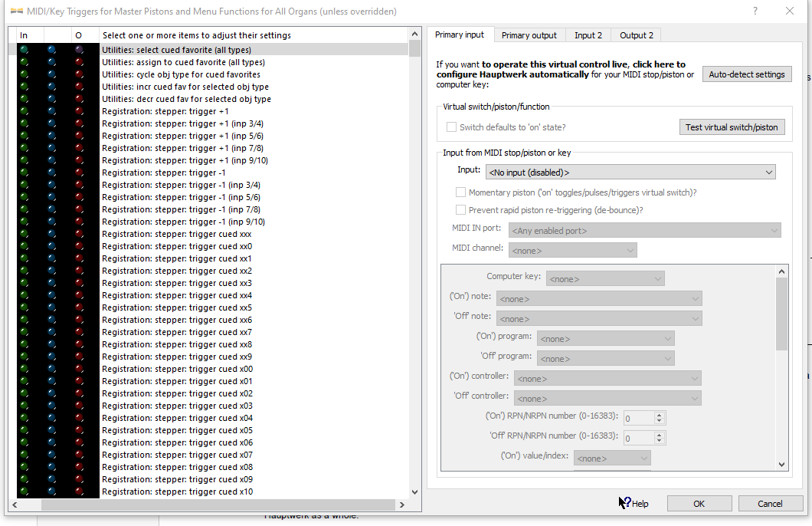Click the title bar question mark help icon
The image size is (812, 526).
[x=755, y=11]
